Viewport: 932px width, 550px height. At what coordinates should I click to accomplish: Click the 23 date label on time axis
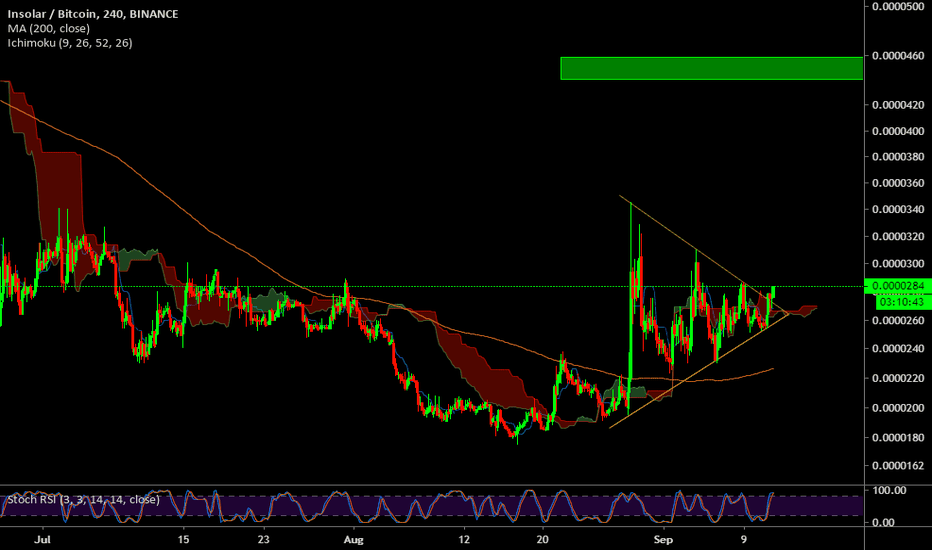263,540
